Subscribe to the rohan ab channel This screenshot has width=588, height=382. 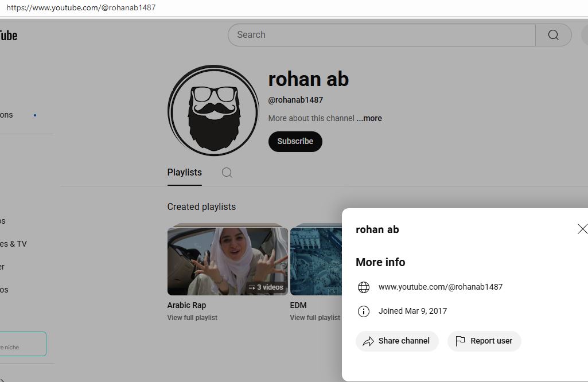[295, 141]
